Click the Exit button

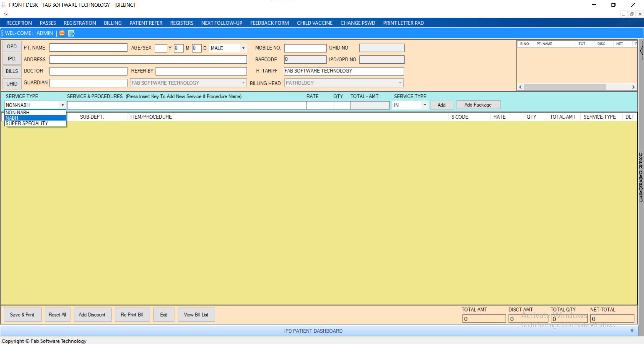[164, 314]
